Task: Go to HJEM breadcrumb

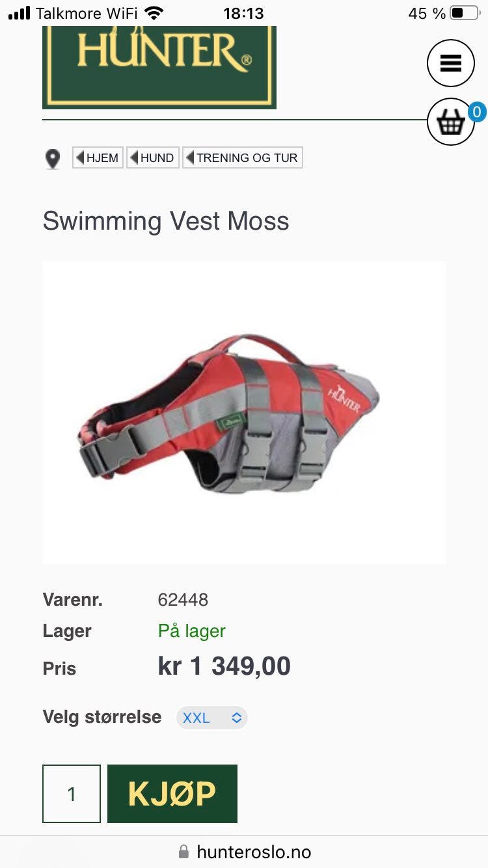Action: click(x=98, y=157)
